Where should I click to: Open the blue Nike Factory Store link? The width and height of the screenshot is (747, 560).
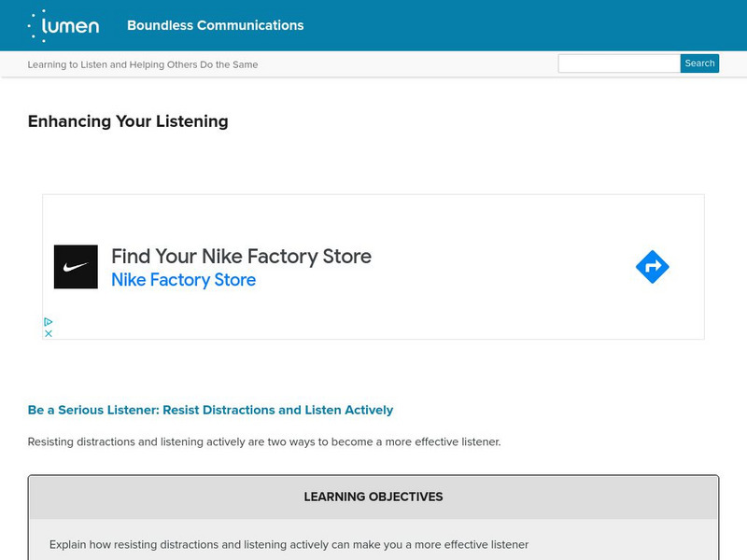tap(183, 280)
